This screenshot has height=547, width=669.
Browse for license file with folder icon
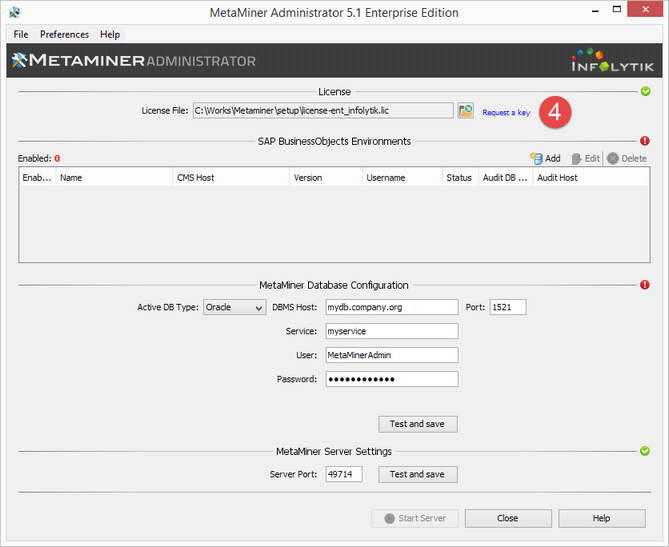(465, 111)
